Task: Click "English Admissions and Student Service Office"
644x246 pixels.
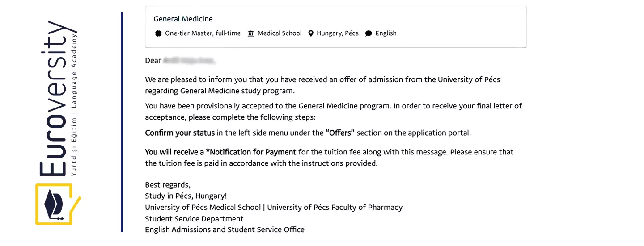Action: 225,230
